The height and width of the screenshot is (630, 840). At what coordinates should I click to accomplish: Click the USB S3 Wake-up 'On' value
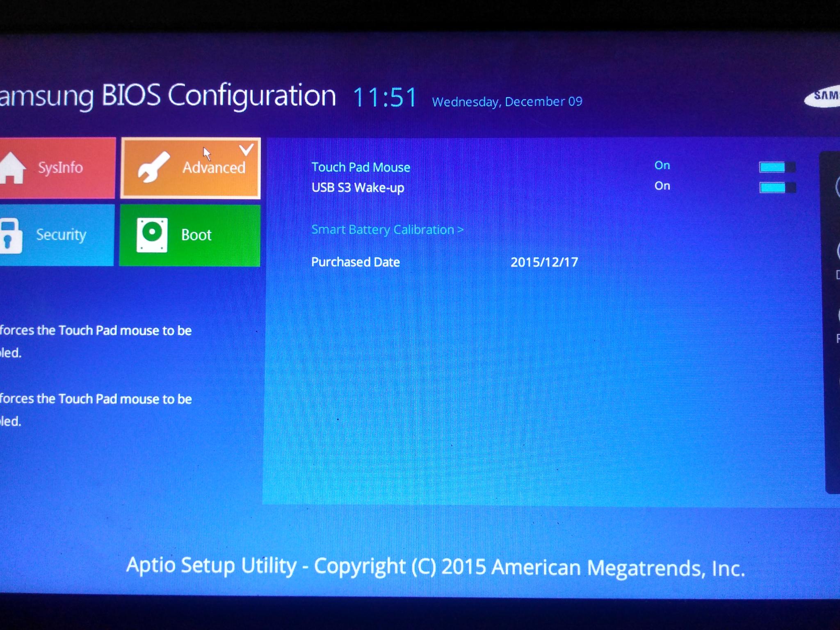tap(662, 186)
